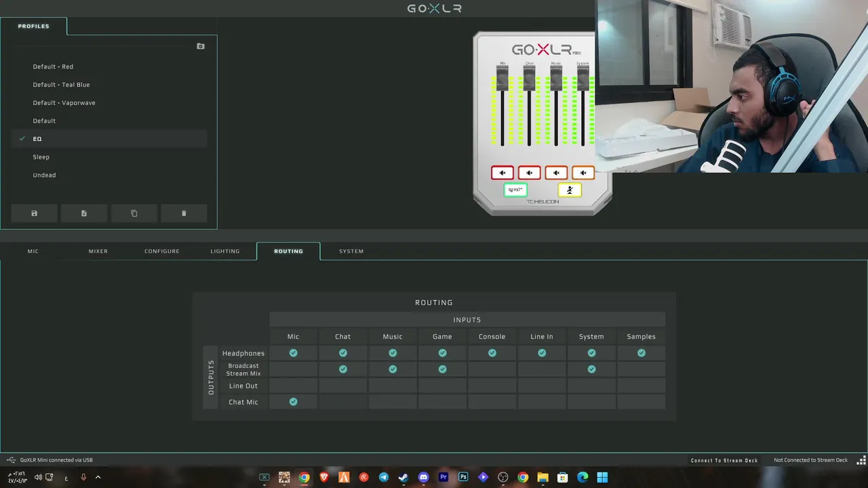Mute the Music channel on the device

[x=556, y=173]
